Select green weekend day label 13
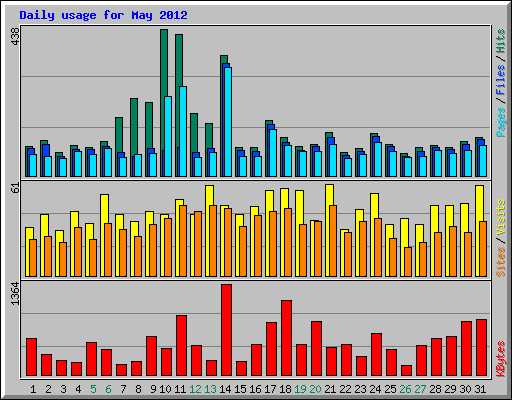The height and width of the screenshot is (400, 512). tap(210, 389)
